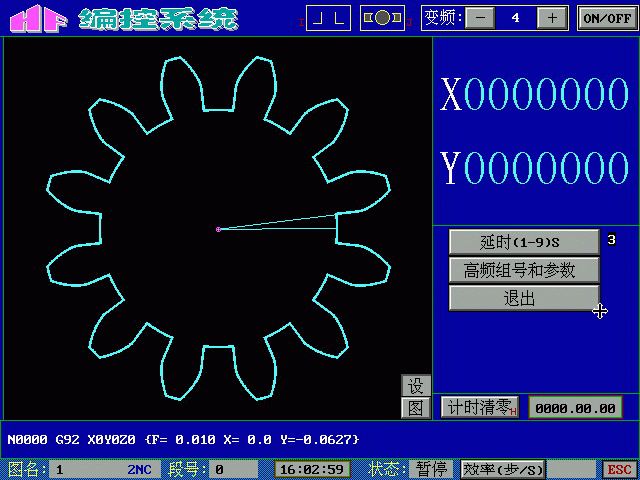Click the 设 settings icon
The width and height of the screenshot is (640, 480).
[416, 386]
